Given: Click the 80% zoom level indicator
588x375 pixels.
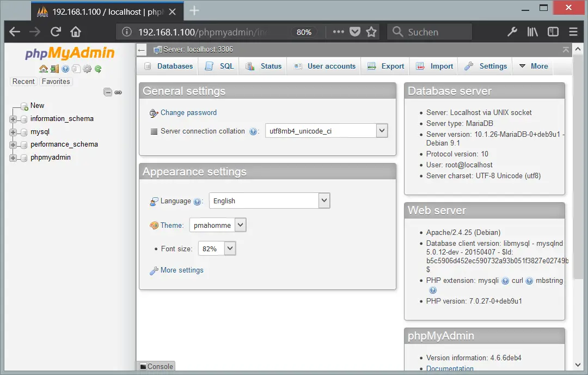Looking at the screenshot, I should [304, 32].
